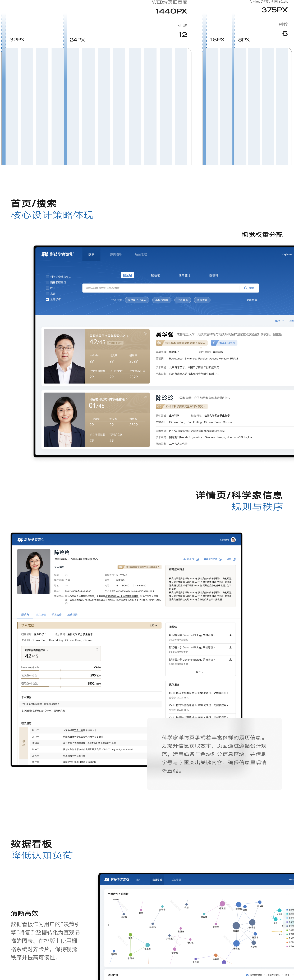Image resolution: width=294 pixels, height=980 pixels.
Task: Collapse the 学术成就 section with 收起
Action: (x=153, y=625)
